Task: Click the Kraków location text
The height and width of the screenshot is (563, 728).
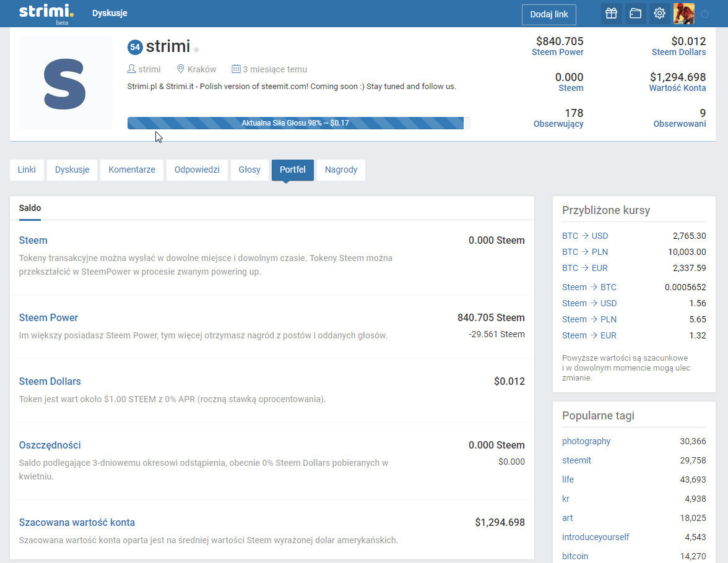Action: click(x=202, y=69)
